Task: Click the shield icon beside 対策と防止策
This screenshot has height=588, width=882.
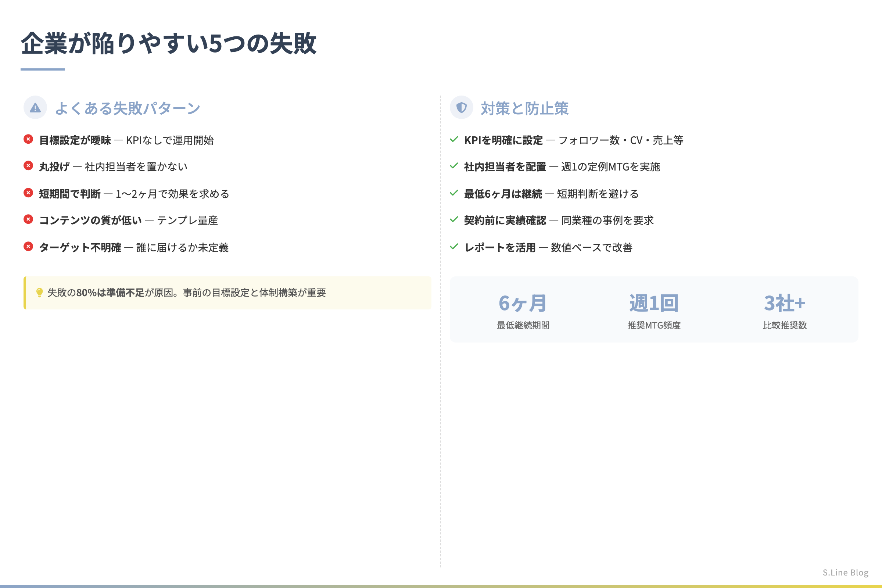Action: (x=461, y=108)
